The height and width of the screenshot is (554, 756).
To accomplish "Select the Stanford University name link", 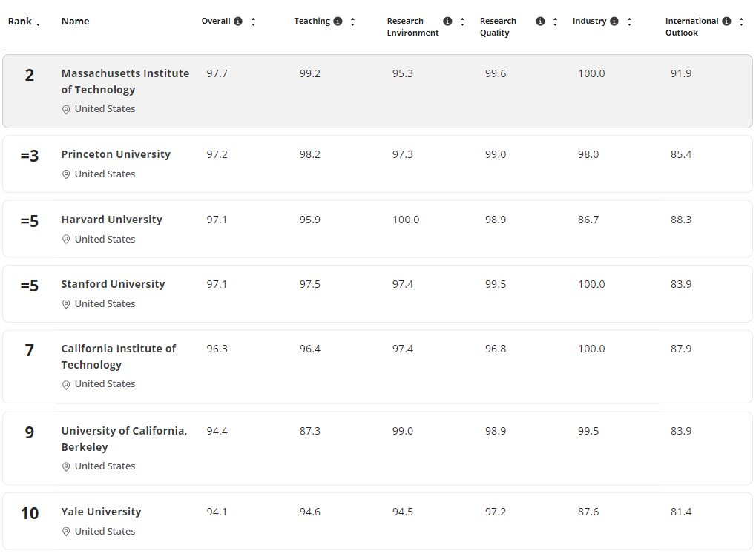I will [113, 284].
